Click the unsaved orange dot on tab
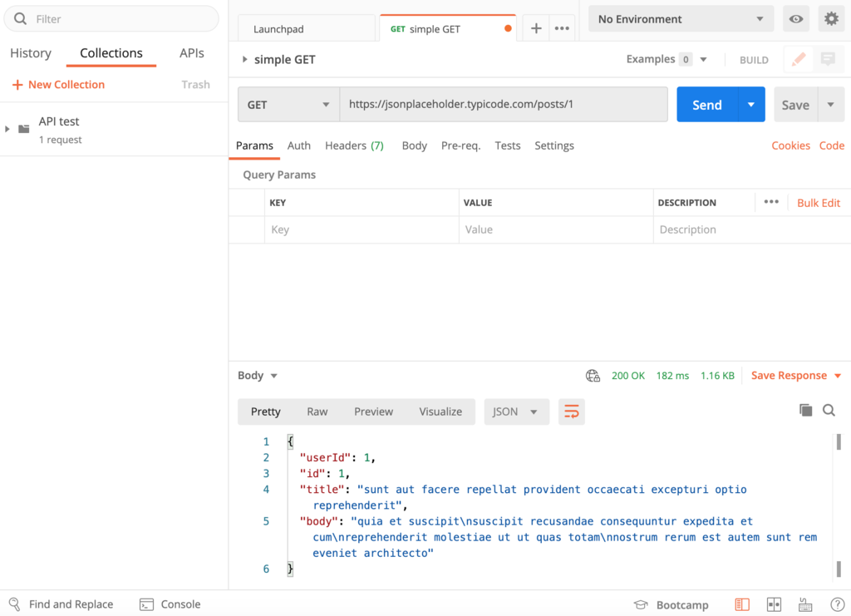The width and height of the screenshot is (851, 616). 508,29
